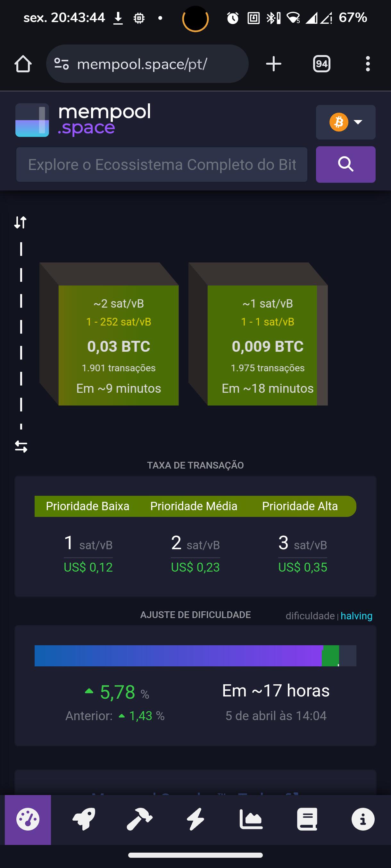The height and width of the screenshot is (868, 391).
Task: Click the difficulty adjustment progress bar
Action: coord(195,656)
